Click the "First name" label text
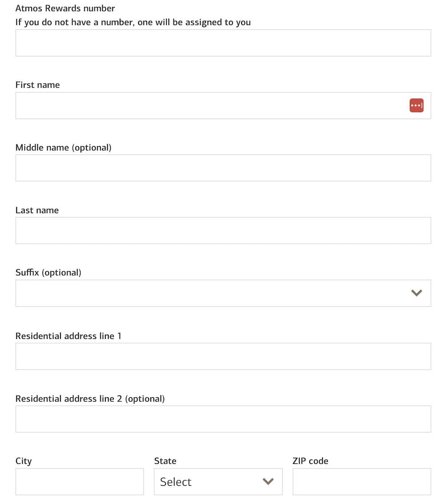 click(37, 85)
